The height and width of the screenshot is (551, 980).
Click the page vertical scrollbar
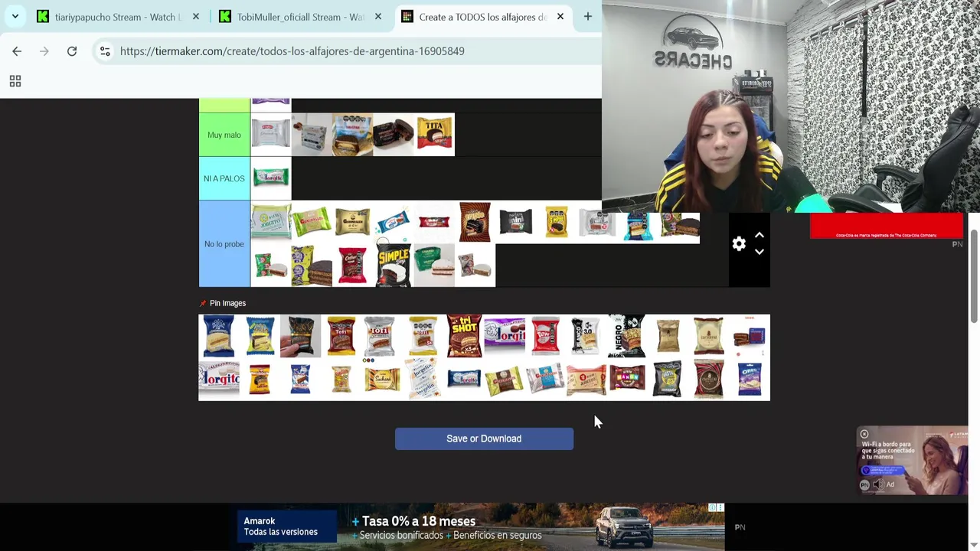point(974,275)
